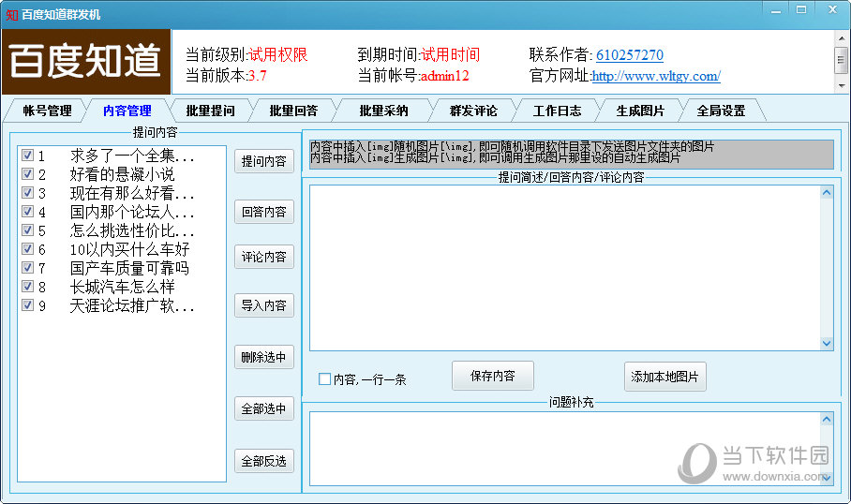Click the 导入内容 button
This screenshot has width=851, height=504.
click(263, 305)
